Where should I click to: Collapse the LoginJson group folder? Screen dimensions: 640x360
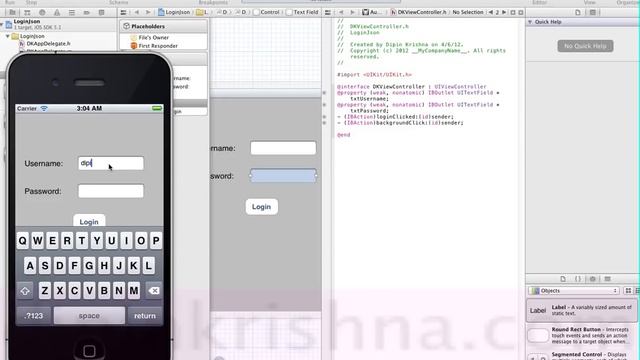7,36
